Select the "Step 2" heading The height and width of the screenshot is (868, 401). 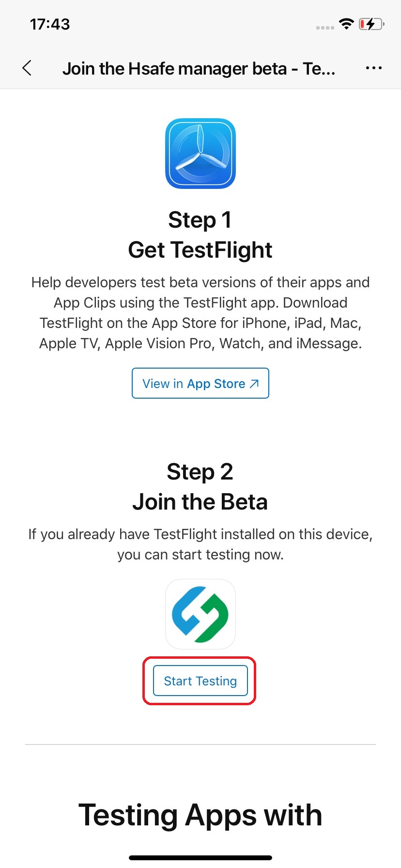click(200, 472)
